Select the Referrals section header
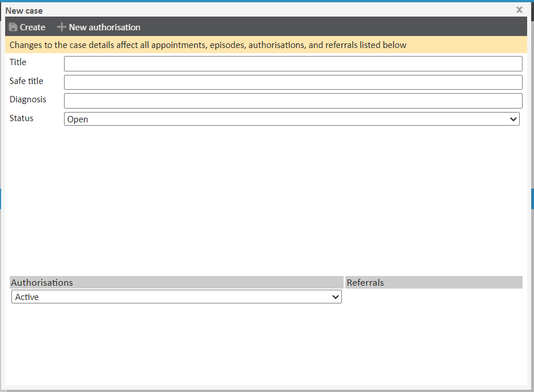534x392 pixels. 365,283
